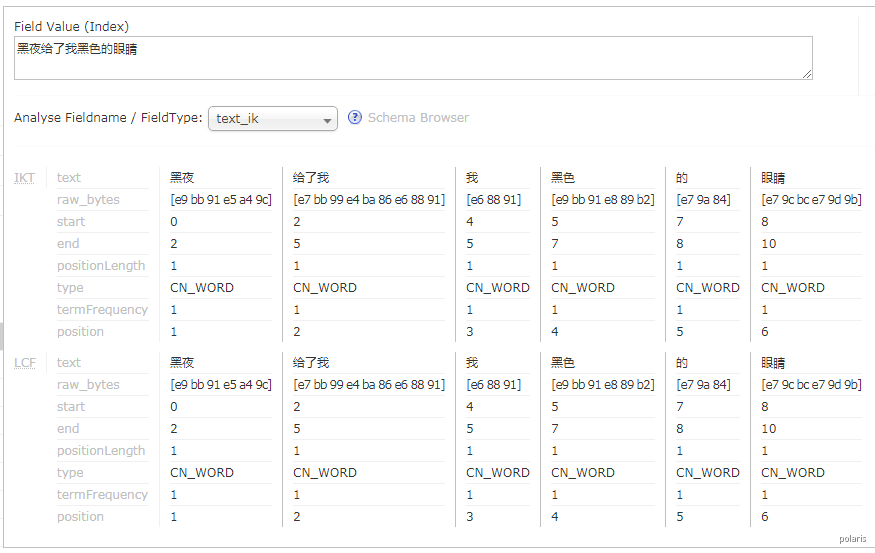Click the textarea resize grip corner
The width and height of the screenshot is (875, 553).
pos(807,74)
